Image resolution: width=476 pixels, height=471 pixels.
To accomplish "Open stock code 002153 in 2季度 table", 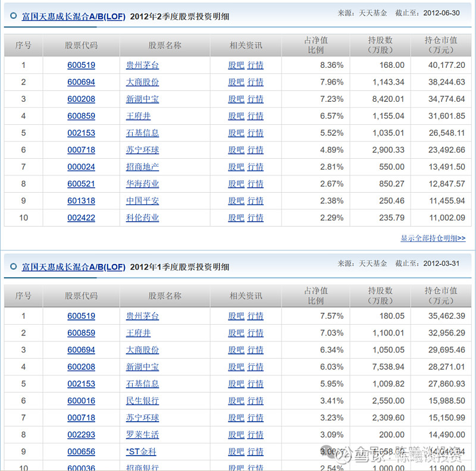I will point(81,133).
